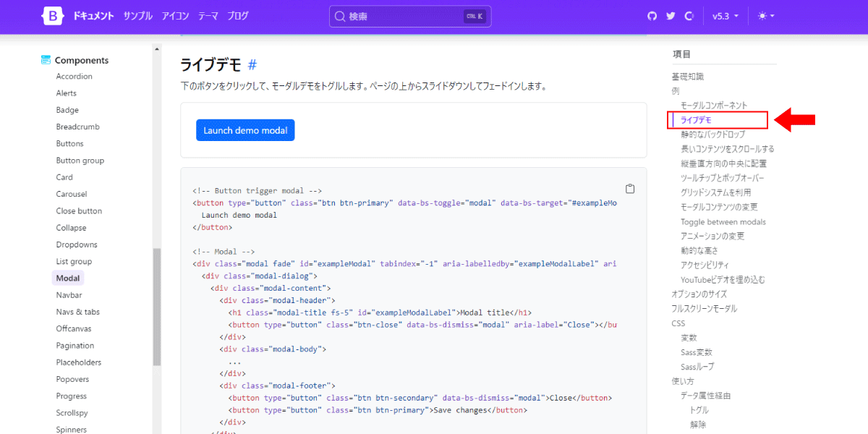The height and width of the screenshot is (434, 868).
Task: Open the ドキュメント nav item
Action: tap(93, 16)
